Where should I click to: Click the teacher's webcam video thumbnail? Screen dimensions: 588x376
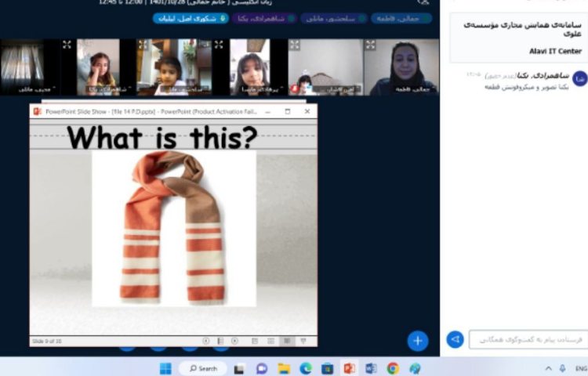click(x=401, y=67)
